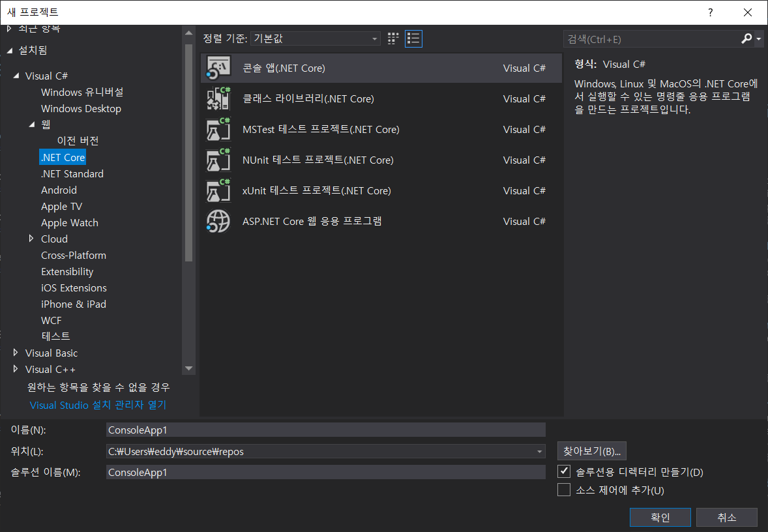Screen dimensions: 768x532
Task: Select 이전 버전 under 웹
Action: [x=78, y=141]
